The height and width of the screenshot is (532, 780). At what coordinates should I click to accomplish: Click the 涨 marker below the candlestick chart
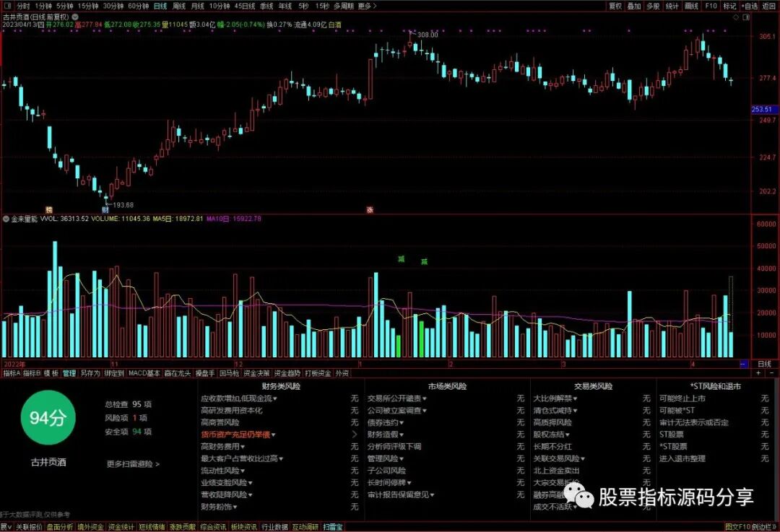370,210
